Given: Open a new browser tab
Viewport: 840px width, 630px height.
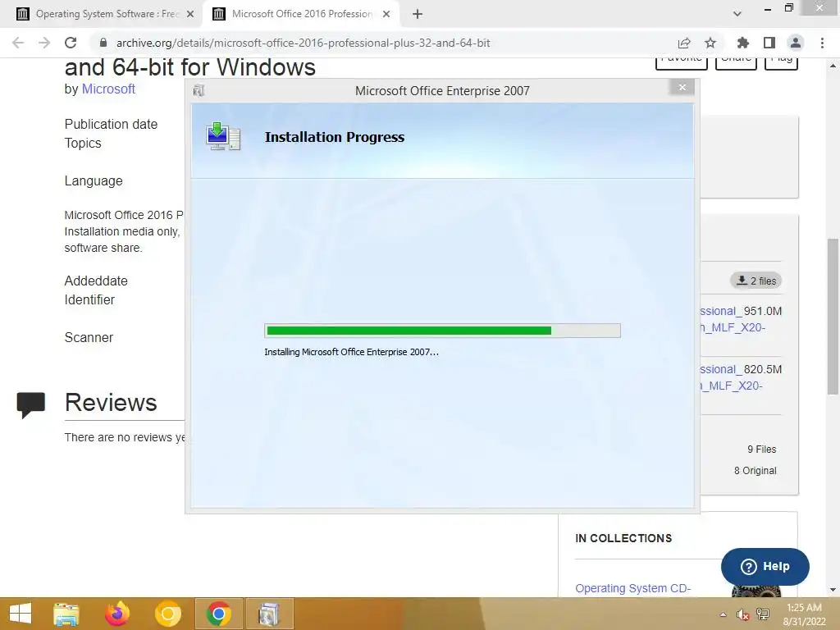Looking at the screenshot, I should click(418, 14).
